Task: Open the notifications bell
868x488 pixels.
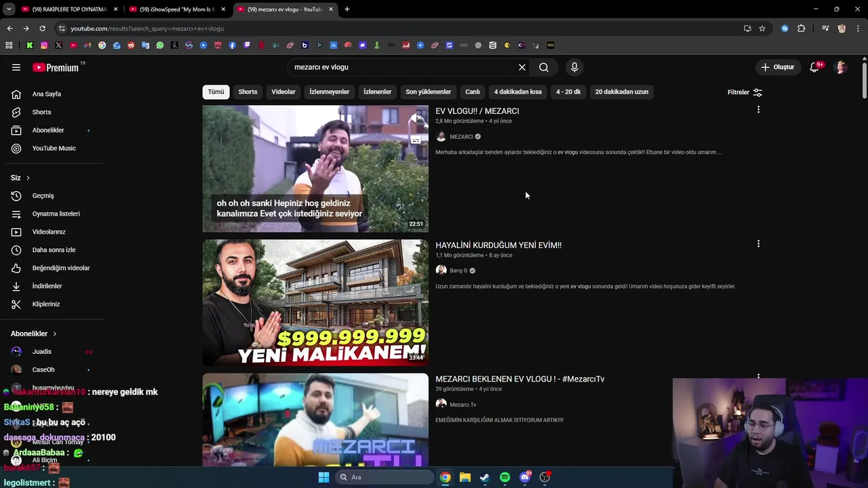Action: pyautogui.click(x=816, y=67)
